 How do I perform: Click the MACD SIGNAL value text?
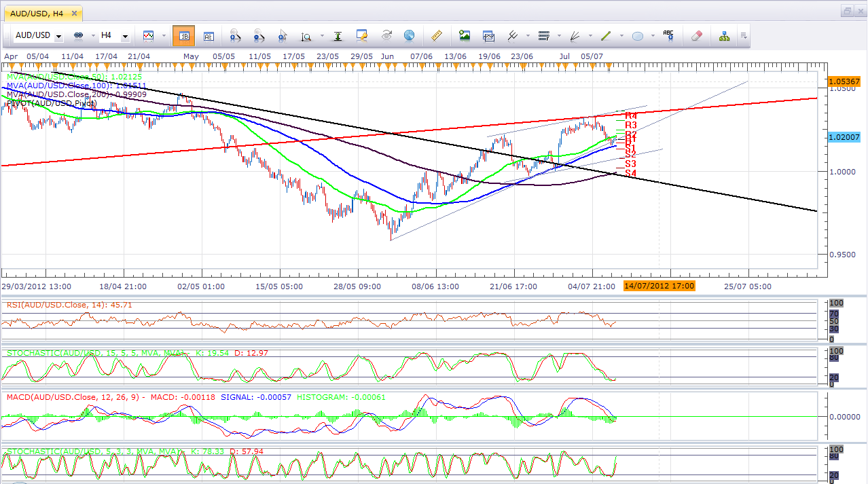point(257,396)
